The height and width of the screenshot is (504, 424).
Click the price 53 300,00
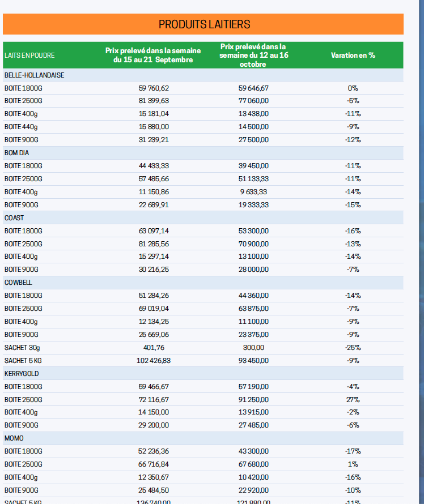[253, 231]
